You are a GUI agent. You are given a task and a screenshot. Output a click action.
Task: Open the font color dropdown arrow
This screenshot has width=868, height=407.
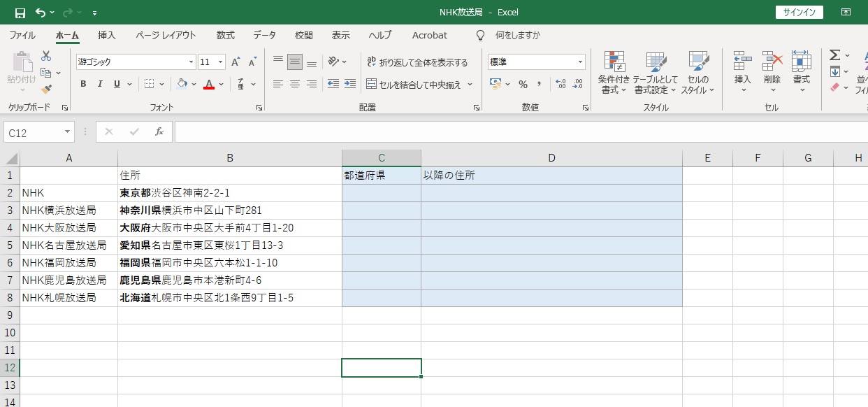pyautogui.click(x=222, y=84)
